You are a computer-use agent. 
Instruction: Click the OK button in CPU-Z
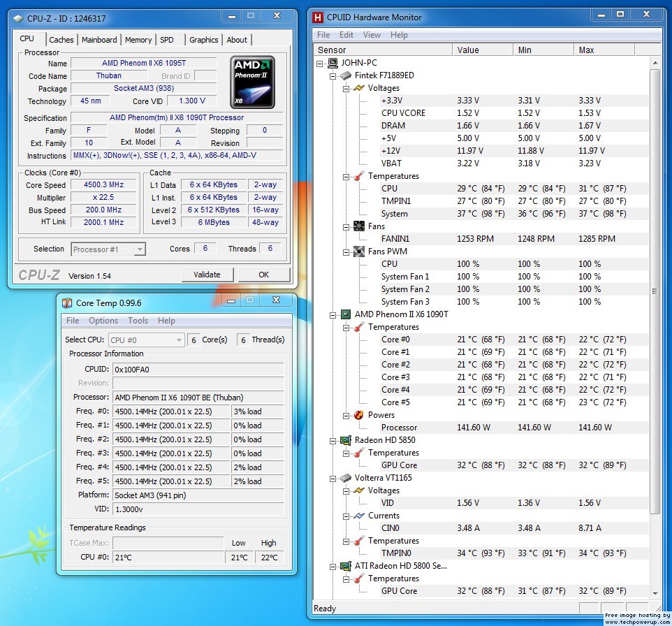click(x=263, y=275)
